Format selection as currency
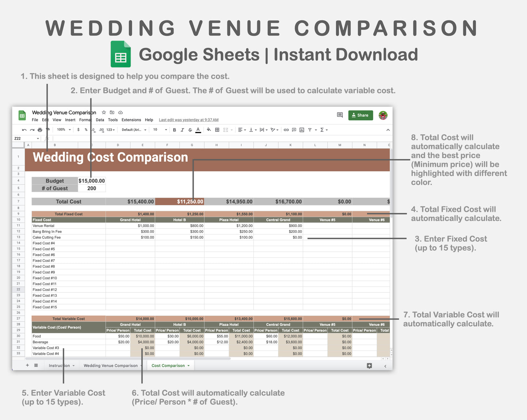This screenshot has height=420, width=527. tap(78, 129)
